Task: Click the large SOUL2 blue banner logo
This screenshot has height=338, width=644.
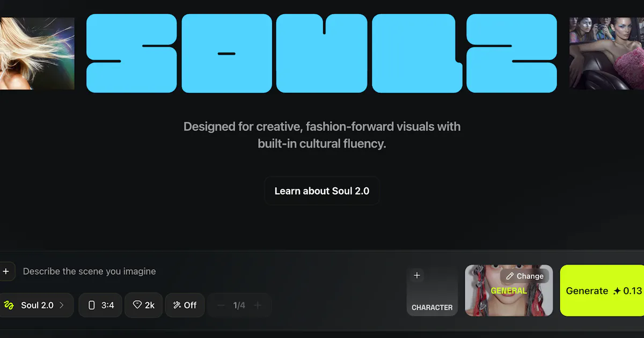Action: pos(321,53)
